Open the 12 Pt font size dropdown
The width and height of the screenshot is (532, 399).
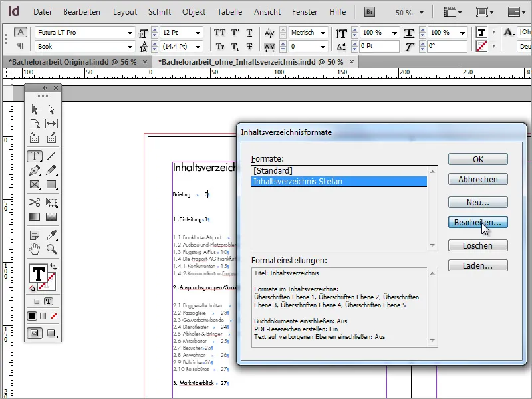[x=198, y=33]
